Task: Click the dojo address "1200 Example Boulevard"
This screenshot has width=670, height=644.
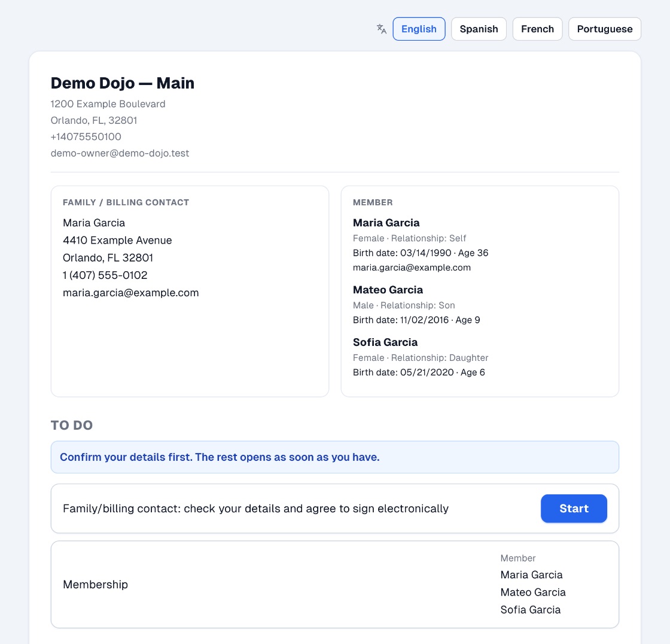Action: [108, 104]
